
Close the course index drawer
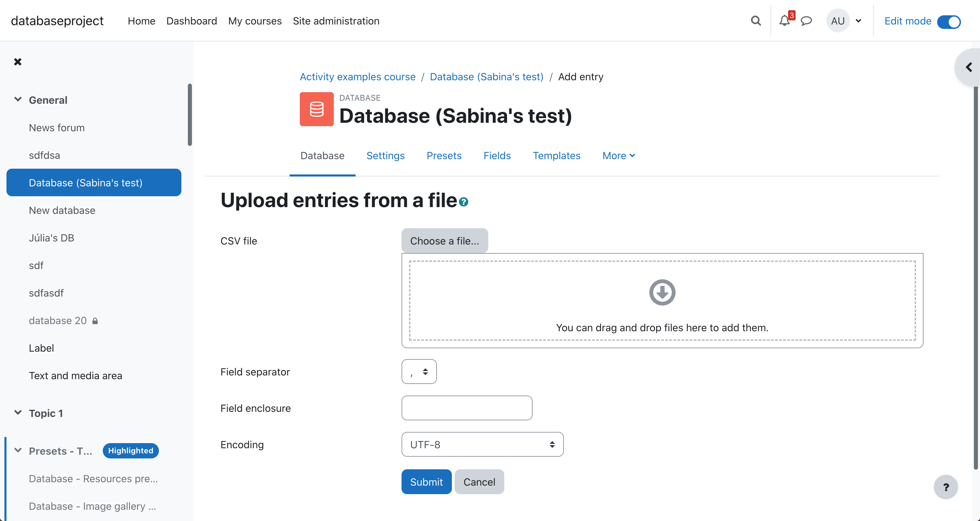point(18,62)
